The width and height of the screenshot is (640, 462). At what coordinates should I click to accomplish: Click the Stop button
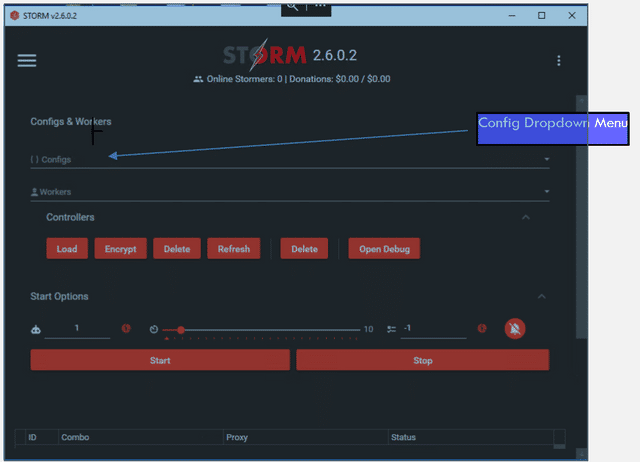[x=422, y=360]
